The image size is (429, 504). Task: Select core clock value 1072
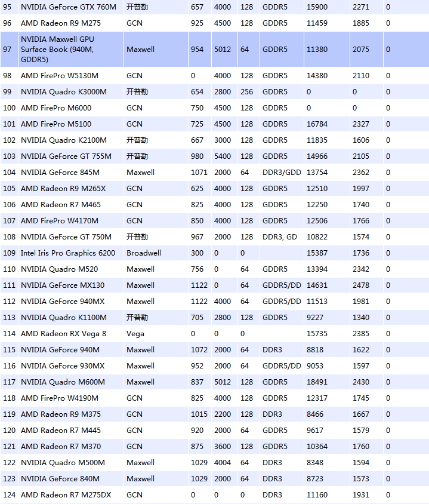pyautogui.click(x=199, y=350)
